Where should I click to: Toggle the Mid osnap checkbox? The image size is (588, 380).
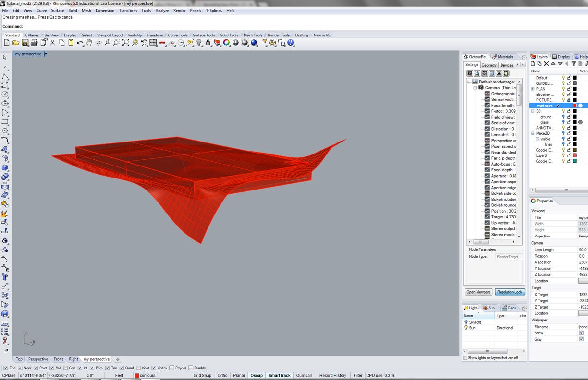point(51,368)
